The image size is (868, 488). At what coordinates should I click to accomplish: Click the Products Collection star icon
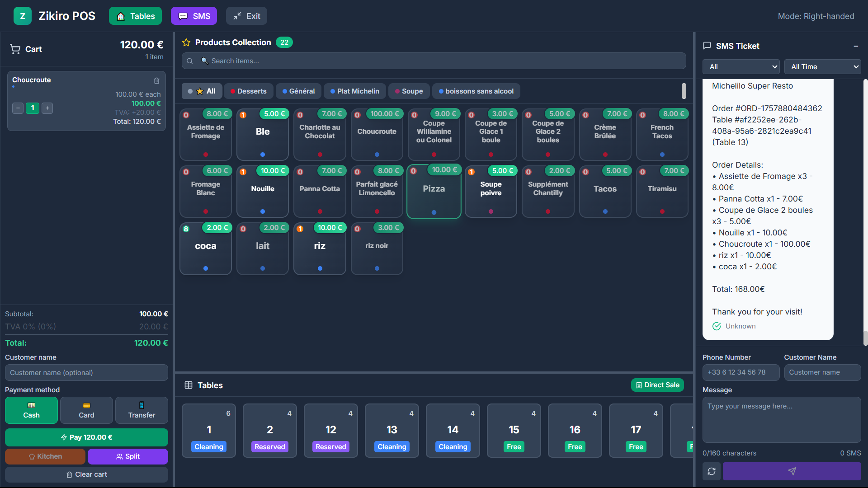tap(186, 42)
